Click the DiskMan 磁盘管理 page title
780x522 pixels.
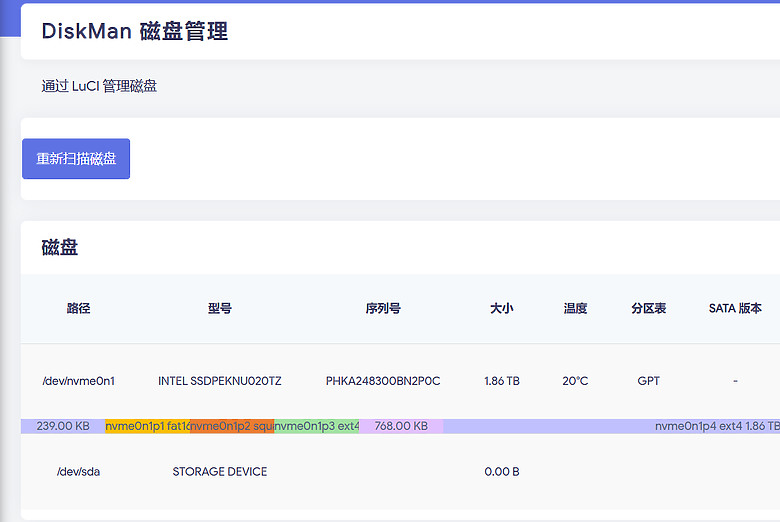coord(135,31)
